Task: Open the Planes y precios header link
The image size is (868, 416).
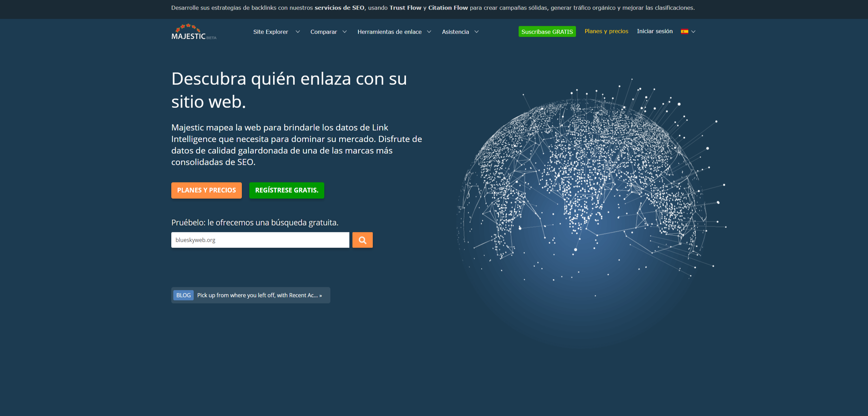Action: 606,31
